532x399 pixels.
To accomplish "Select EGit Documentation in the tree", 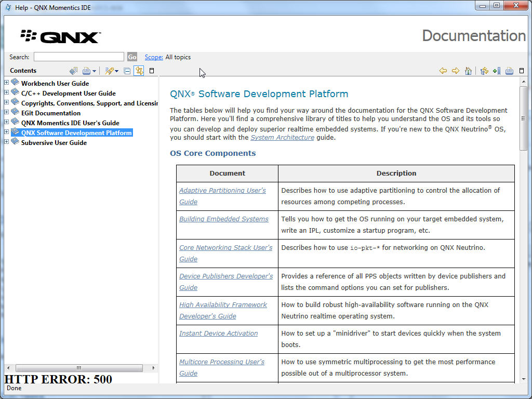I will [x=51, y=113].
